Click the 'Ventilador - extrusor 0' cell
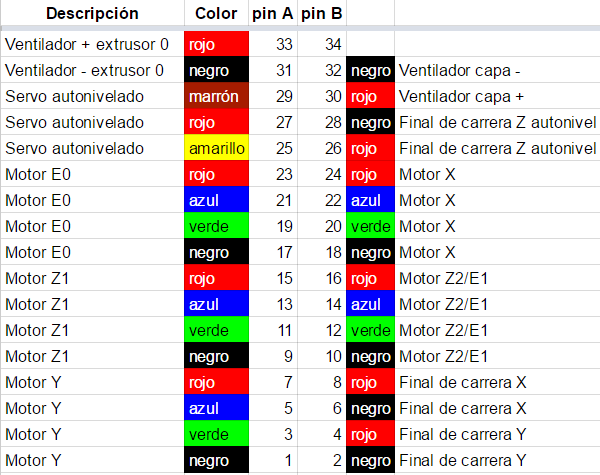The image size is (600, 475). 93,70
